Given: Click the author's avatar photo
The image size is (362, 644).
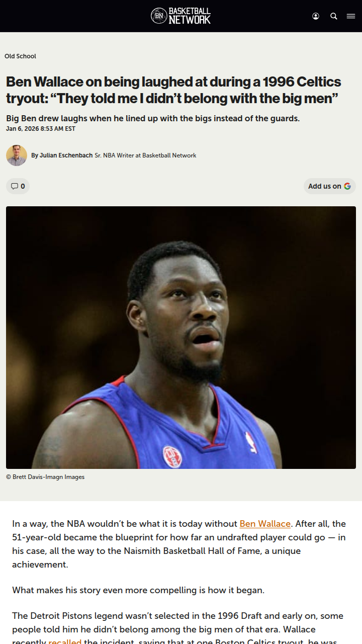Looking at the screenshot, I should coord(17,155).
